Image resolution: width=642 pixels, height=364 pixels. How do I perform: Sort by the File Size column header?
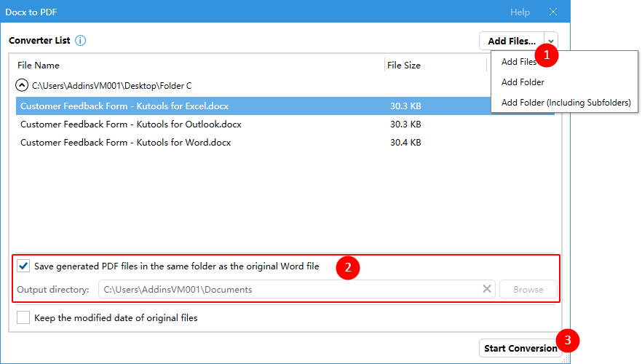coord(403,65)
